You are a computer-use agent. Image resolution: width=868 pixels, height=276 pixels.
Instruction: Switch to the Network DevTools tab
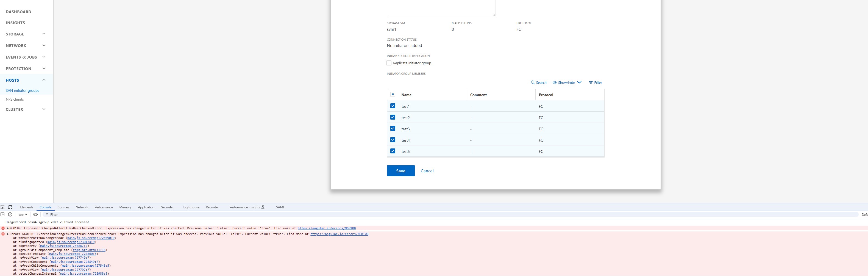pyautogui.click(x=82, y=207)
